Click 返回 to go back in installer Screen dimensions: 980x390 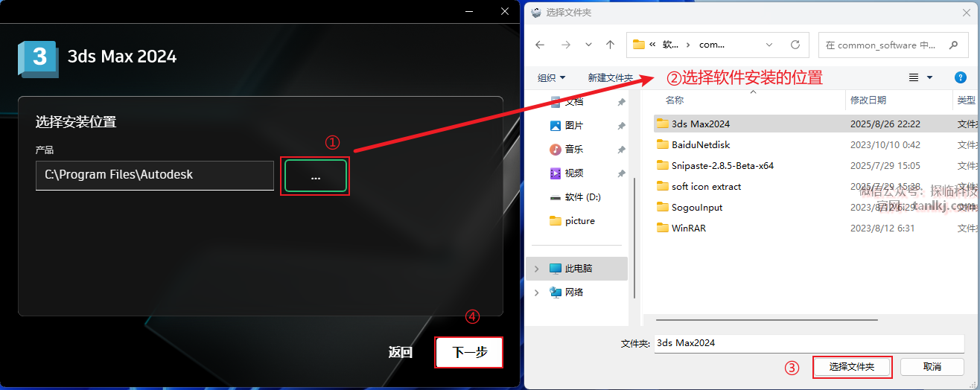click(x=401, y=352)
